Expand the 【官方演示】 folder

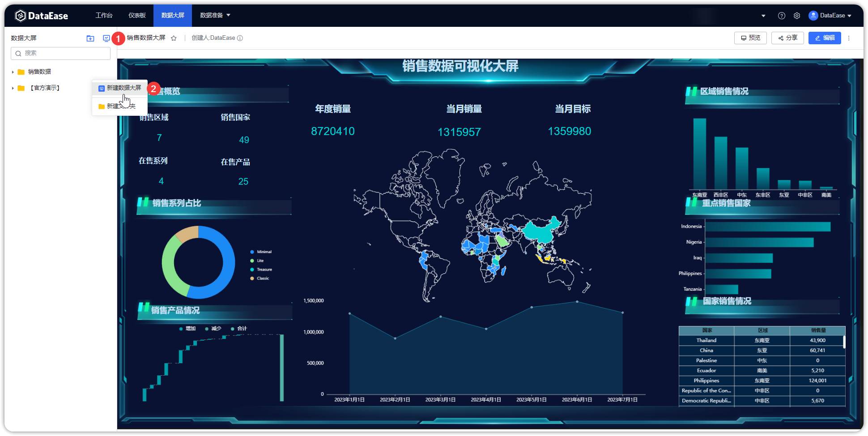pyautogui.click(x=13, y=88)
